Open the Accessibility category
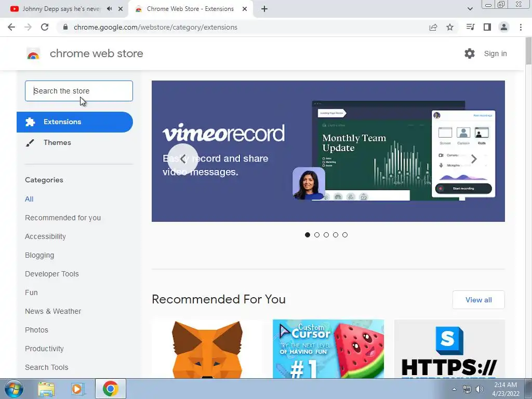The image size is (532, 399). point(46,236)
